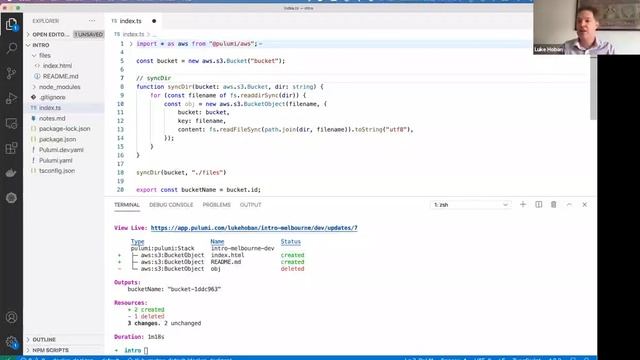Open Pulumi.dev.yaml in the file tree
The height and width of the screenshot is (360, 640).
click(x=61, y=150)
